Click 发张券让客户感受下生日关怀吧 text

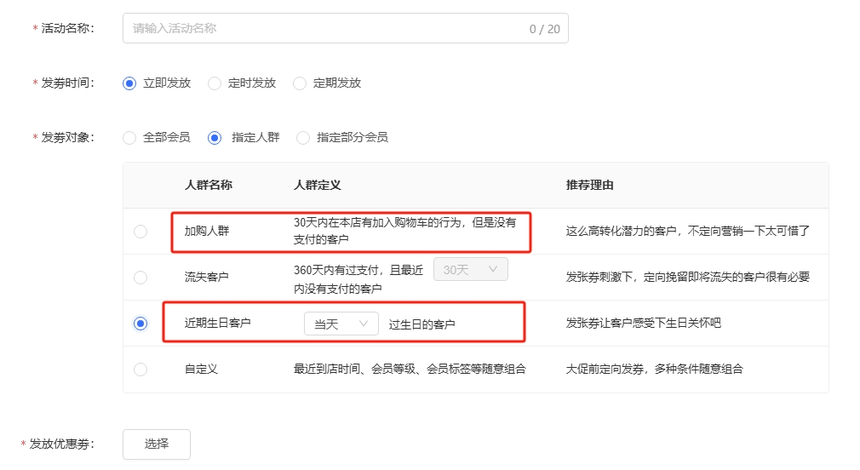(x=643, y=323)
